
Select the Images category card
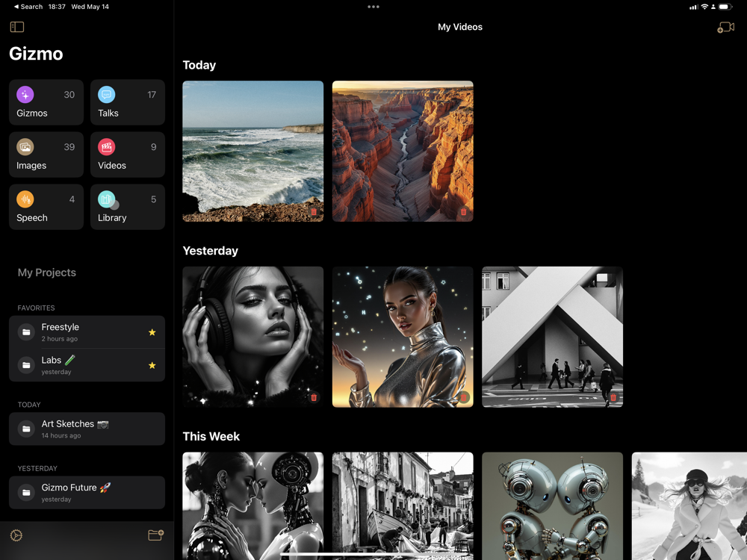coord(46,155)
